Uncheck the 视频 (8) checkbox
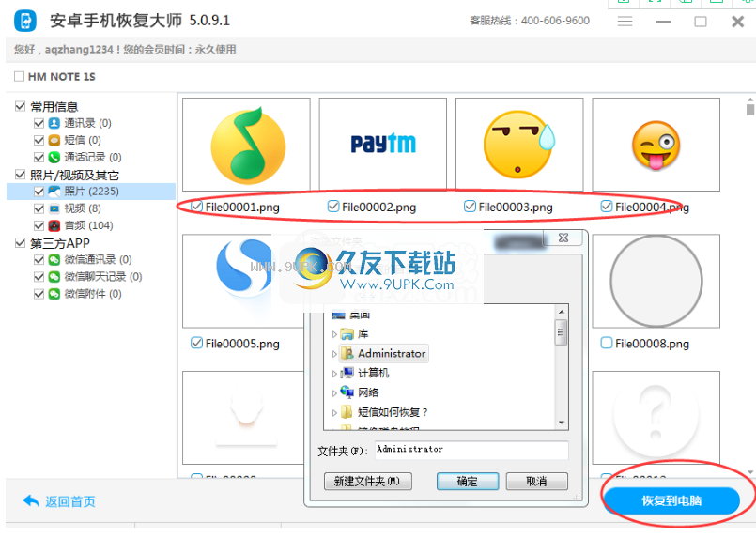The width and height of the screenshot is (756, 538). (39, 208)
